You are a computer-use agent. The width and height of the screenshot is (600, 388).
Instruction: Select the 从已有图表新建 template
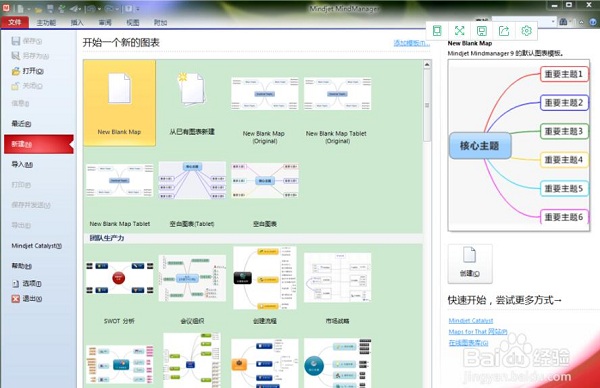click(192, 103)
